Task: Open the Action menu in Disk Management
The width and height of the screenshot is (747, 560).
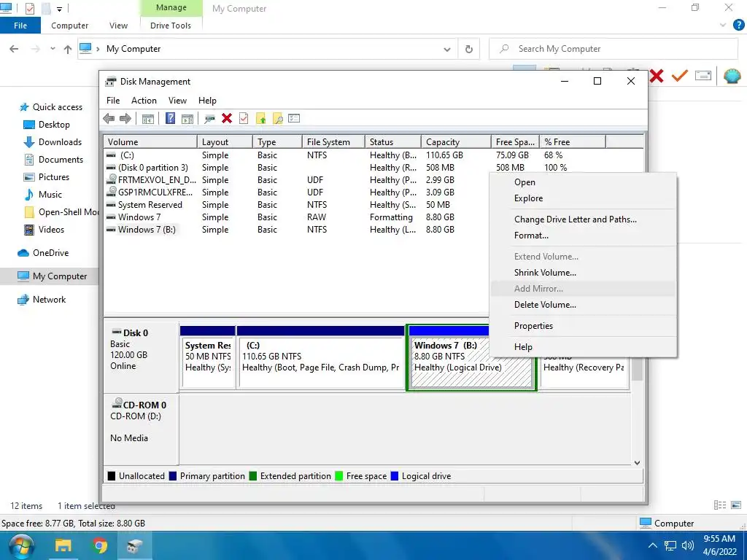Action: 144,101
